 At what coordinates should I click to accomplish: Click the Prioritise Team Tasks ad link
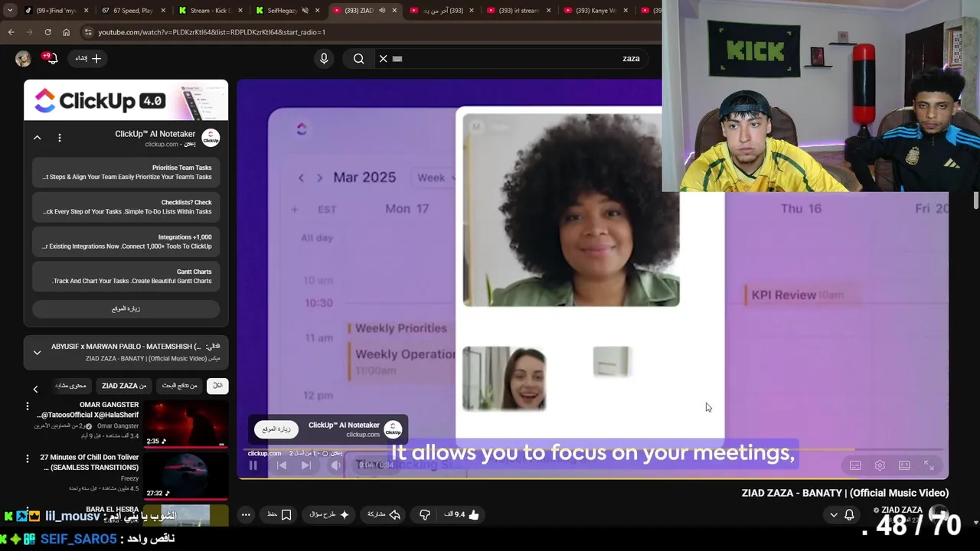(x=126, y=172)
